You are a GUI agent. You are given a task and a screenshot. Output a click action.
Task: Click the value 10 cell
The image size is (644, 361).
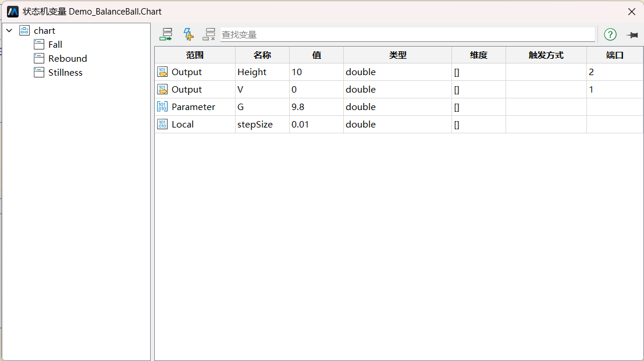(x=316, y=72)
